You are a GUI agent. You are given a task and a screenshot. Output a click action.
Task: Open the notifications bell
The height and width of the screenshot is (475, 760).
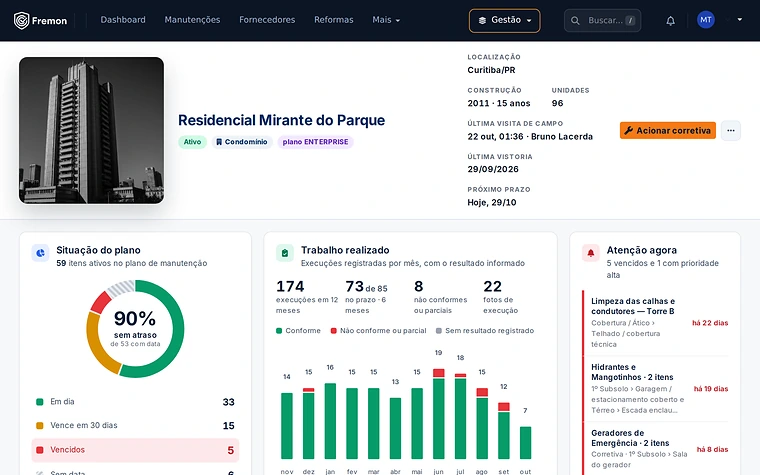670,21
